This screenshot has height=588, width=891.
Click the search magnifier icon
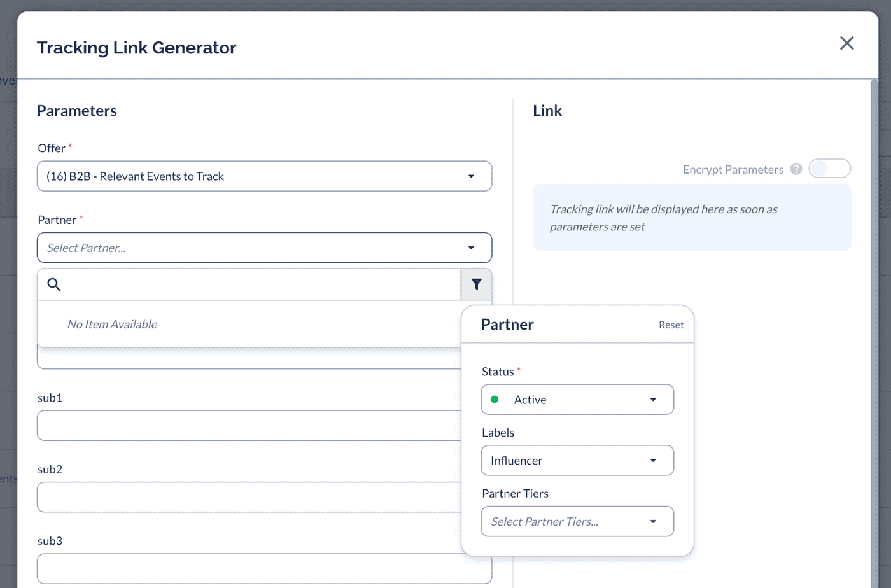[54, 284]
